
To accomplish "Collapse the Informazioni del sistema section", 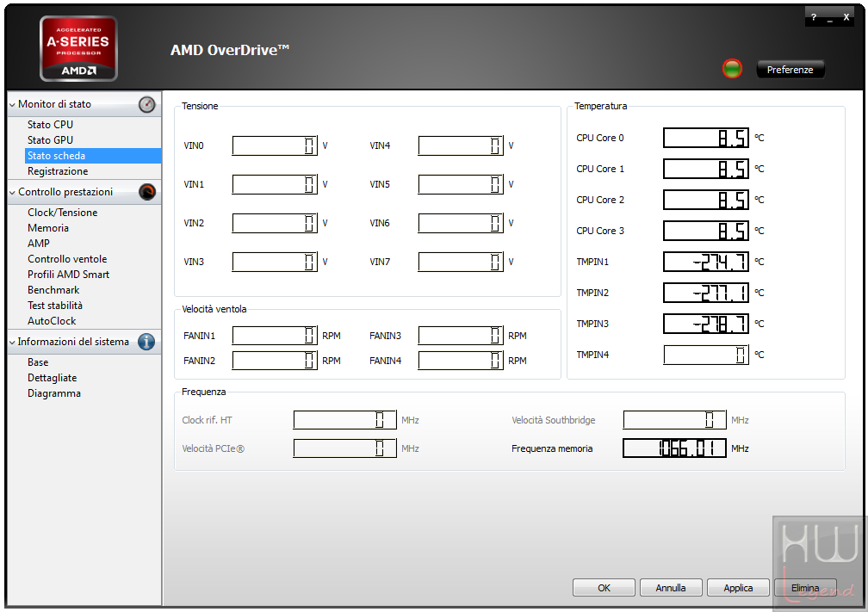I will 12,343.
